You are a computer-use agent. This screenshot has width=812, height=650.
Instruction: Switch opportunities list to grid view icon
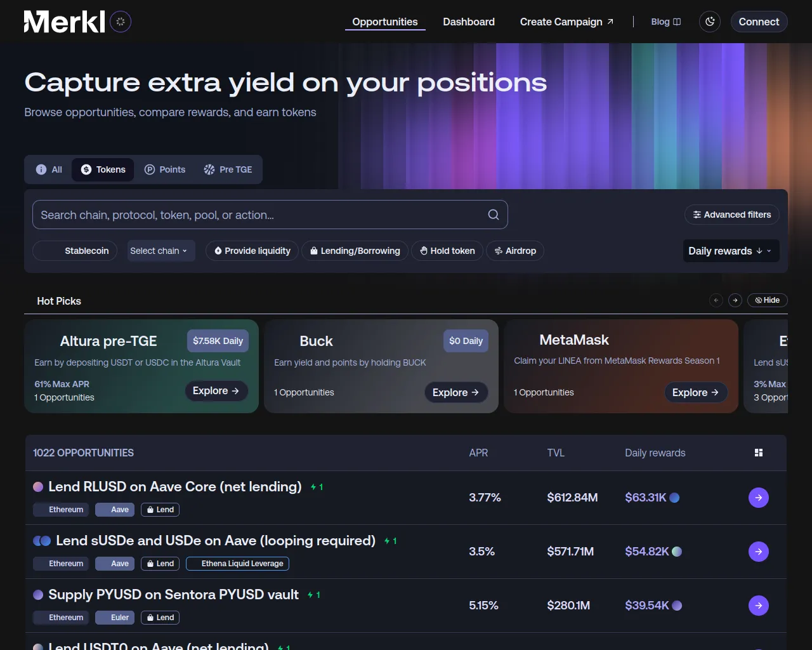click(759, 453)
